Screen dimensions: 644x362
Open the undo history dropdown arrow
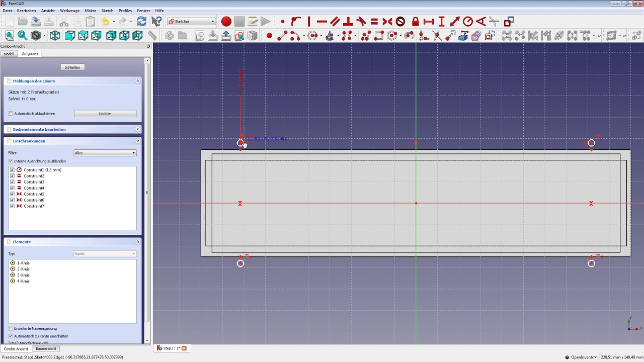pyautogui.click(x=114, y=22)
